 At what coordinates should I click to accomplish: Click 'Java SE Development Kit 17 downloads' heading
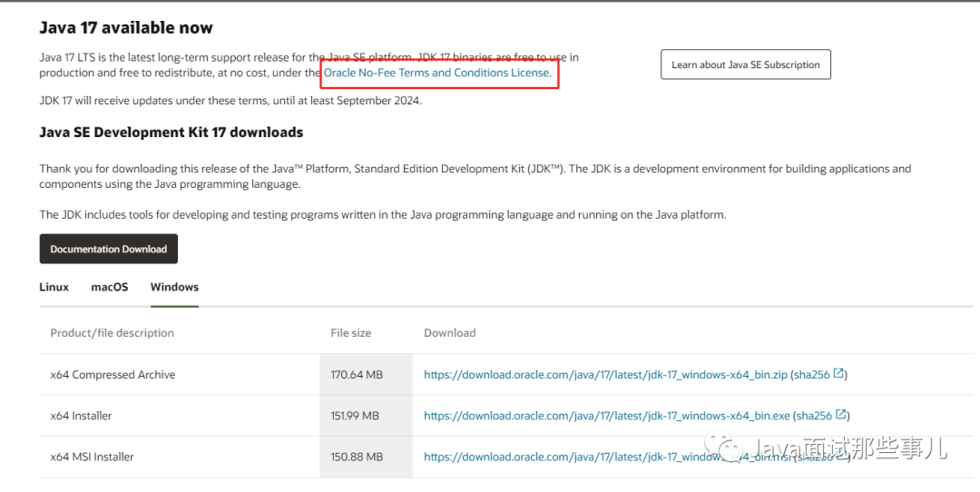click(x=171, y=133)
